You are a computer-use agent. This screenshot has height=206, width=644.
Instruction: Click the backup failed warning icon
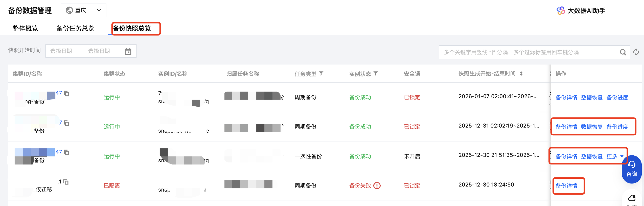coord(377,186)
